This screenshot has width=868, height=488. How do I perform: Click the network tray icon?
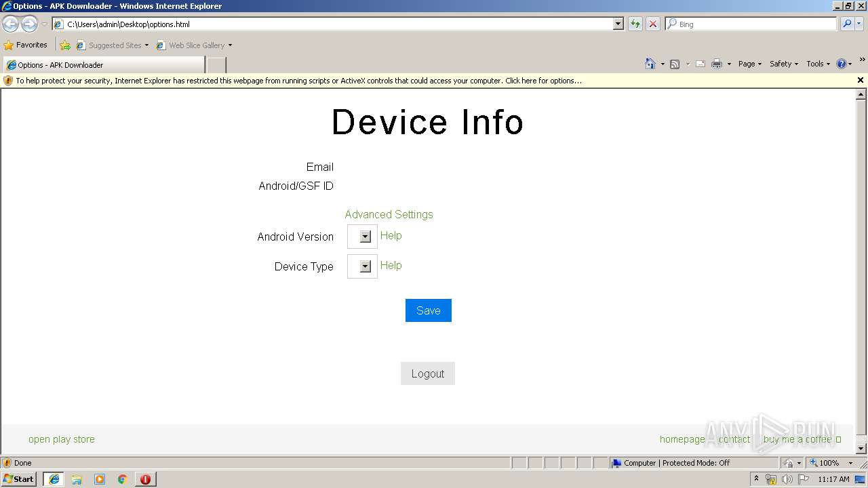tap(771, 479)
